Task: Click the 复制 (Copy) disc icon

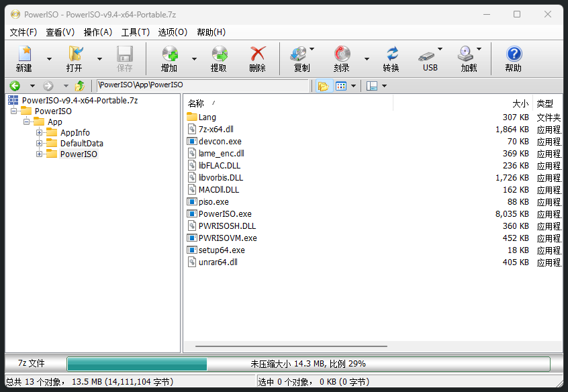Action: click(x=299, y=54)
